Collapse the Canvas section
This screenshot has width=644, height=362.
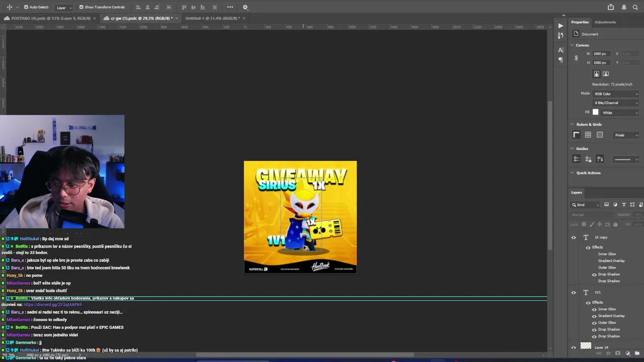(572, 45)
